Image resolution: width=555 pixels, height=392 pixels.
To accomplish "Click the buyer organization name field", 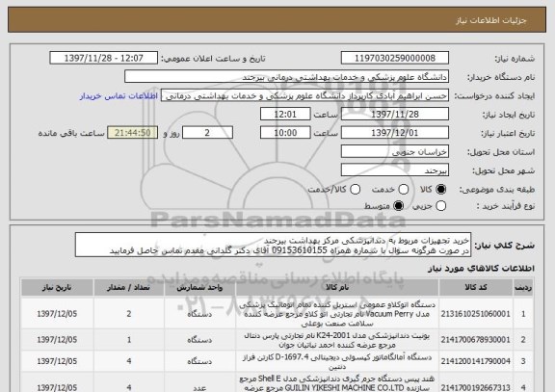I will 287,77.
